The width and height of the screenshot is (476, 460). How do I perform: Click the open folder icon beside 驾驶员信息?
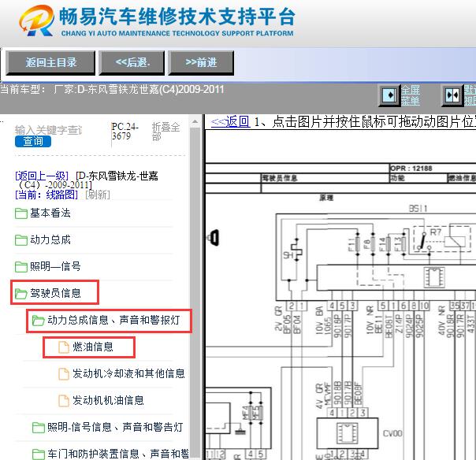pyautogui.click(x=21, y=294)
